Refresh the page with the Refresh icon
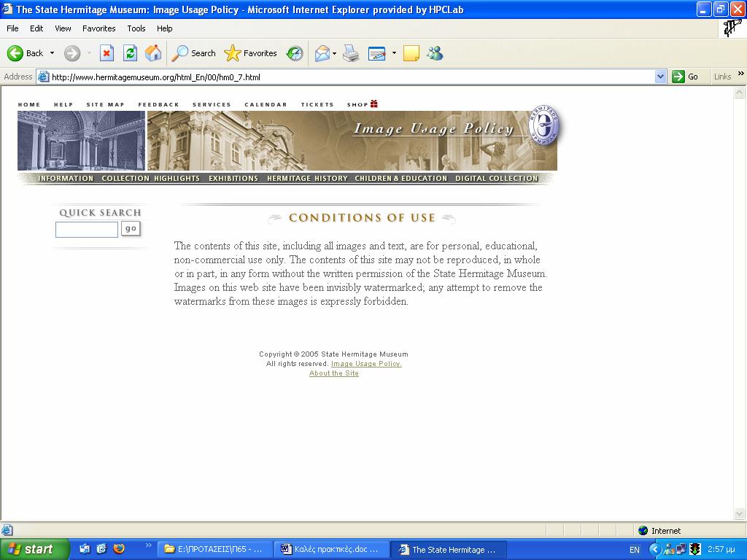The image size is (747, 560). (x=130, y=53)
